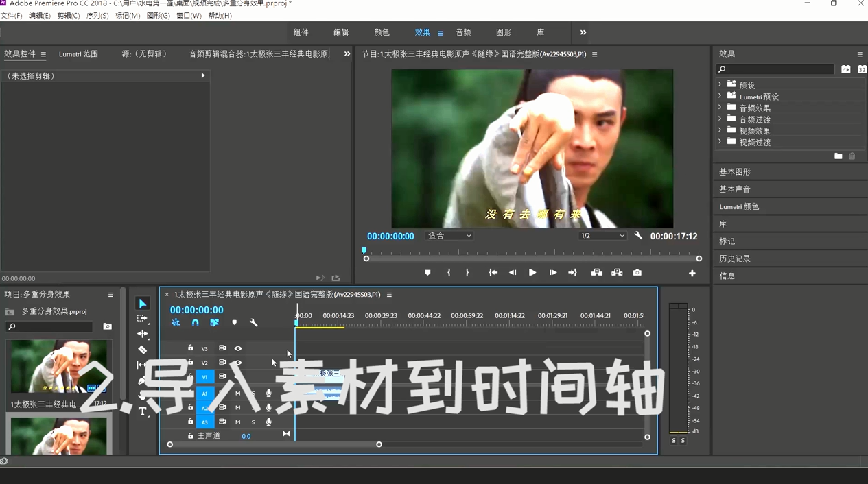Expand the 视频过渡 folder

point(720,142)
